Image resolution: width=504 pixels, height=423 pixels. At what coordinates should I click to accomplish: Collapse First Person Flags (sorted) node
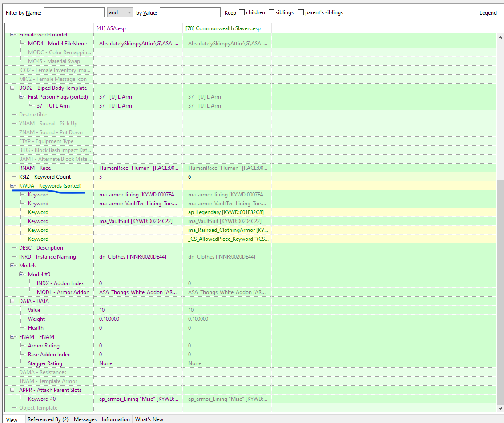(x=21, y=96)
